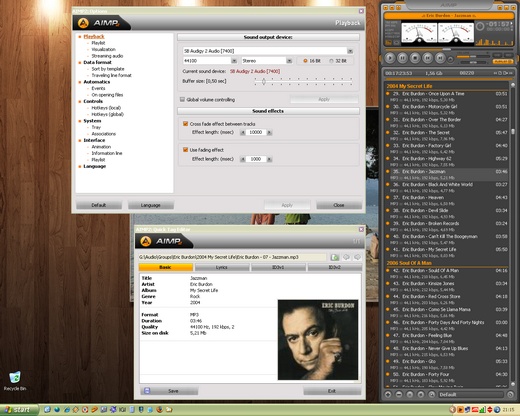This screenshot has width=520, height=416.
Task: Click the AIMP logo in Options window
Action: 98,23
